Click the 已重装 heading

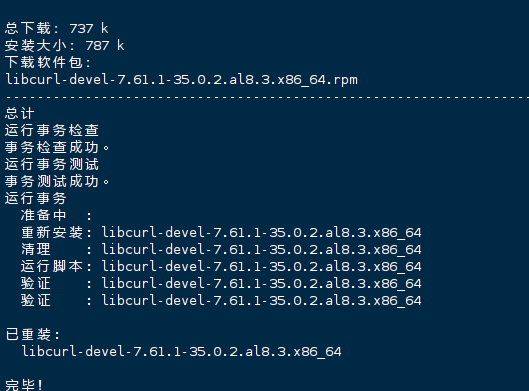pos(33,334)
